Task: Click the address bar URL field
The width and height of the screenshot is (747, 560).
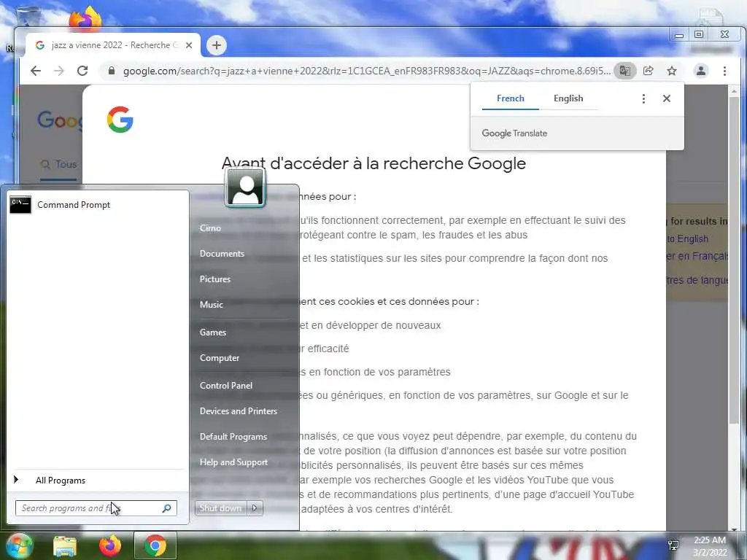Action: tap(366, 71)
